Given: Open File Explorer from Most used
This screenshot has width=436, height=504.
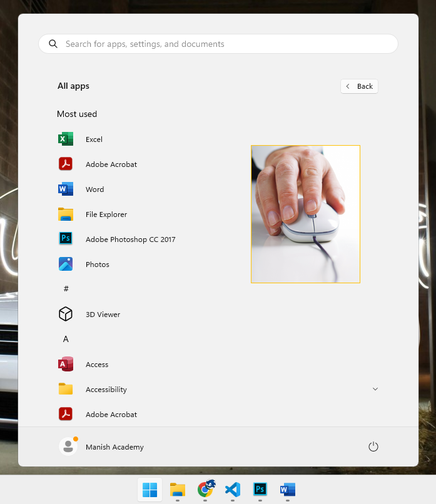Looking at the screenshot, I should pyautogui.click(x=106, y=214).
